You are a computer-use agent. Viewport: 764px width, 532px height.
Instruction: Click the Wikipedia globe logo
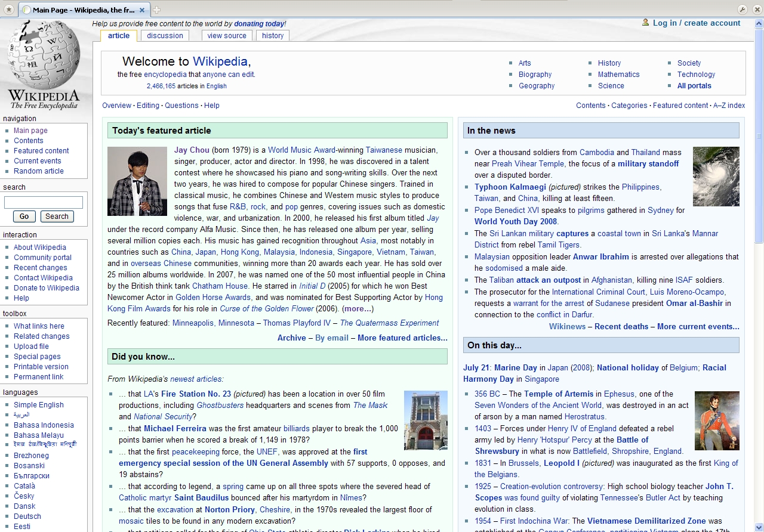coord(44,64)
